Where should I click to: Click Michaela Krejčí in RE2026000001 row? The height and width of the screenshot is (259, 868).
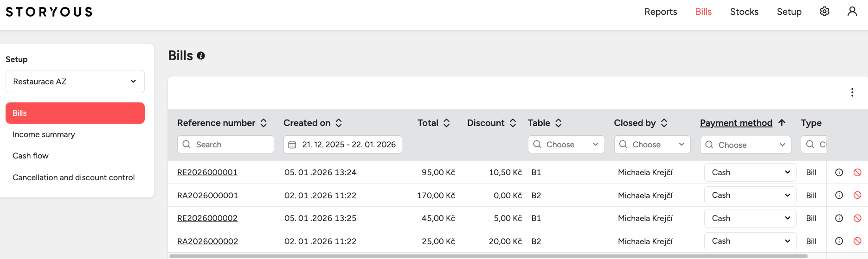click(x=645, y=172)
